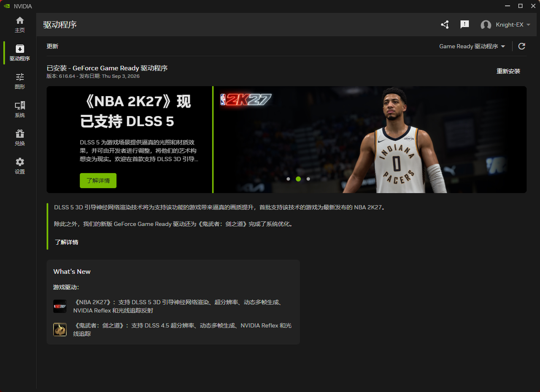Click the NBA 2K27 game icon
Viewport: 540px width, 392px height.
[x=60, y=306]
